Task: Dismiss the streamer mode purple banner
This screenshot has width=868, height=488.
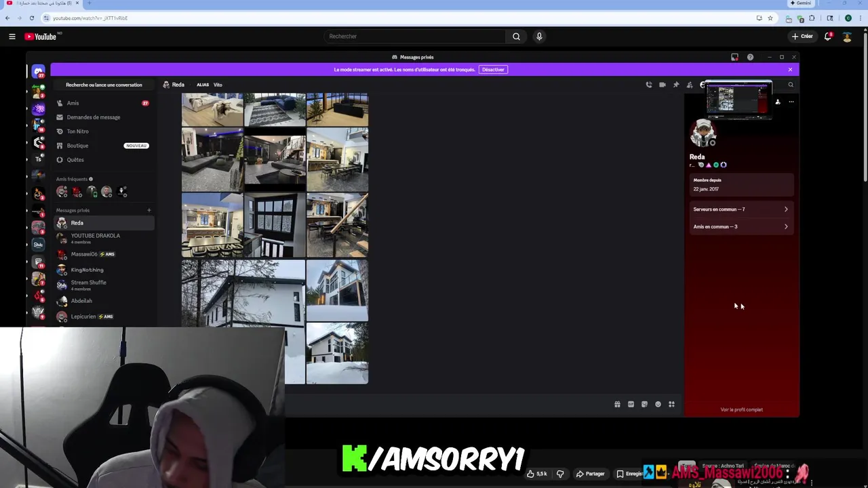Action: pyautogui.click(x=790, y=70)
